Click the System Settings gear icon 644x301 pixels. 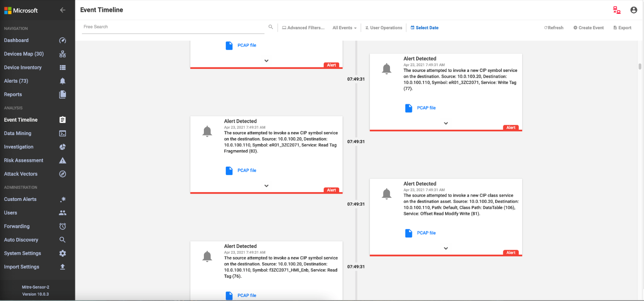[62, 253]
